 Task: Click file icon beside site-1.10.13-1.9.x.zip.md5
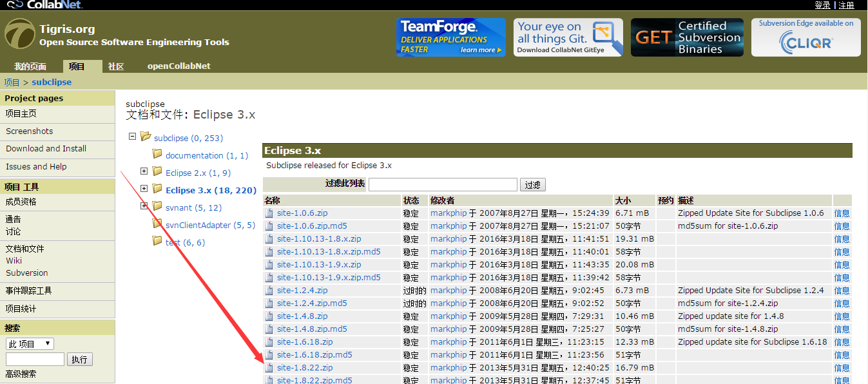(x=269, y=278)
